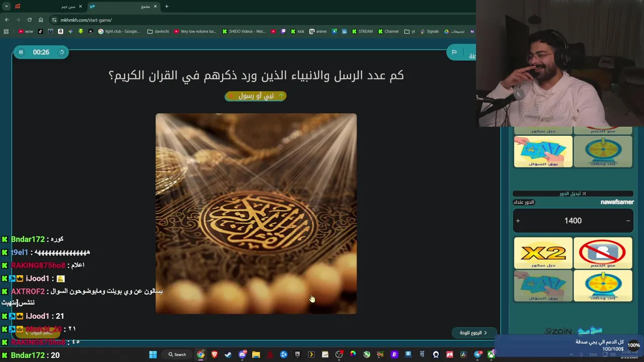Image resolution: width=644 pixels, height=362 pixels.
Task: Open the anime bookmark
Action: [x=318, y=31]
